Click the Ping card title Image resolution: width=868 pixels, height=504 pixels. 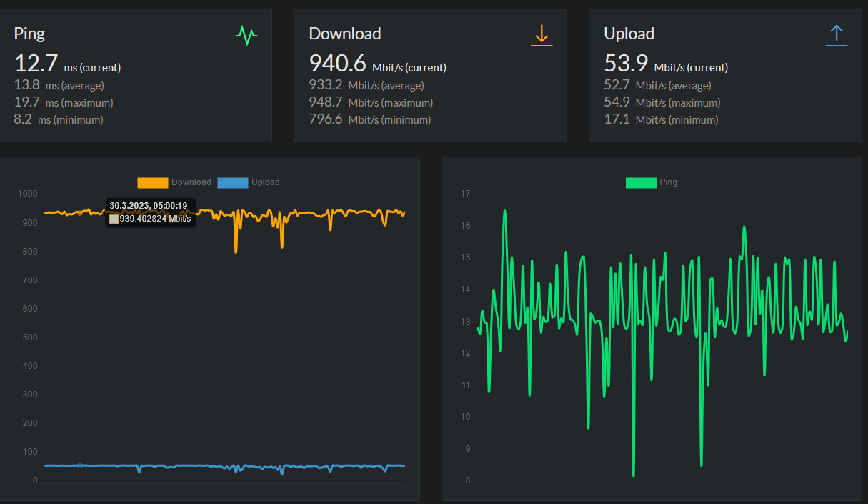pos(29,34)
